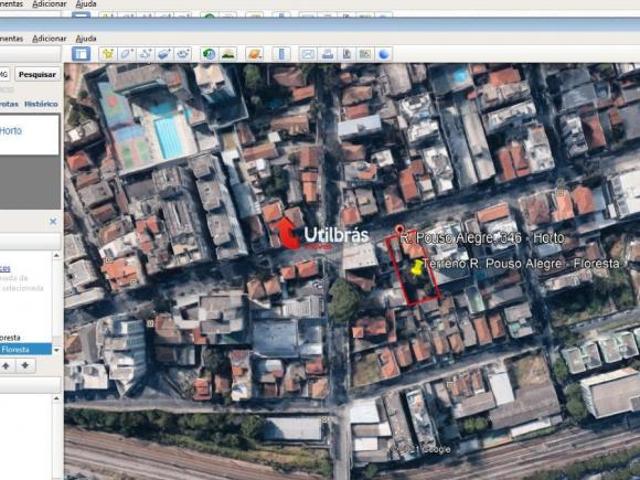Open the planets switcher icon
640x480 pixels.
[255, 53]
